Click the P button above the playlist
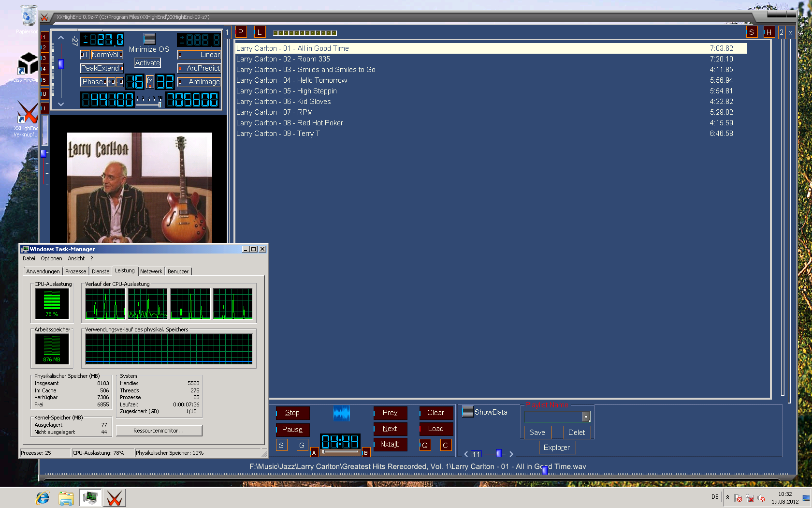Screen dimensions: 812x508 [x=241, y=32]
